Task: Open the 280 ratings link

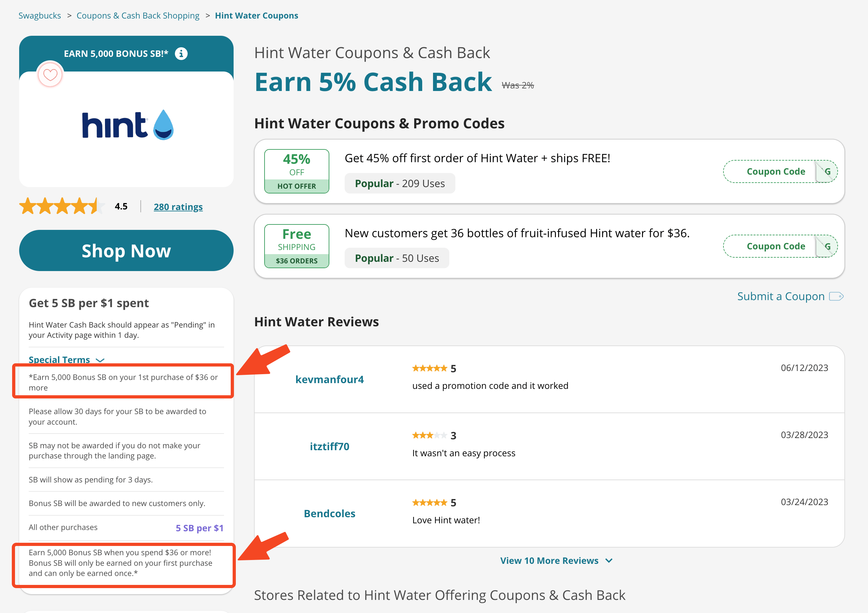Action: 178,207
